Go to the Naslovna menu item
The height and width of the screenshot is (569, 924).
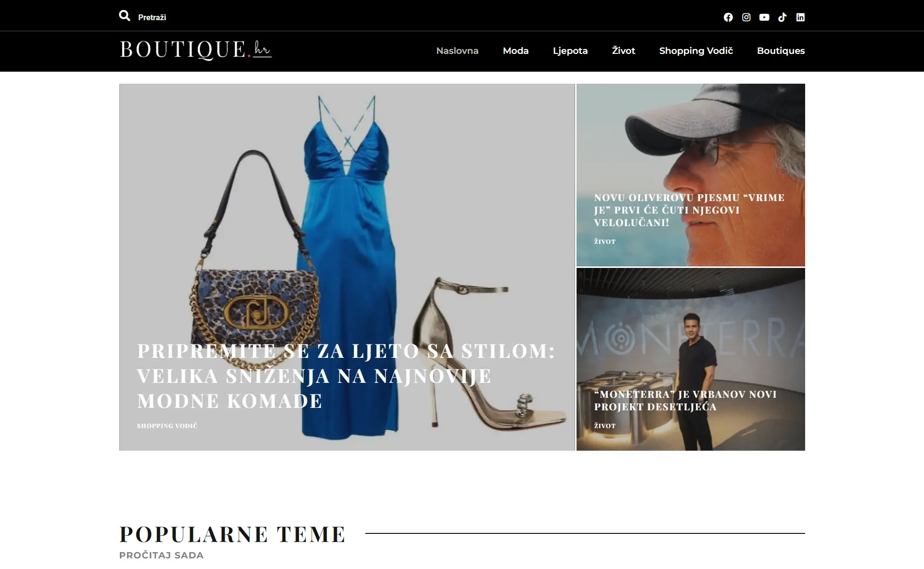pyautogui.click(x=457, y=51)
